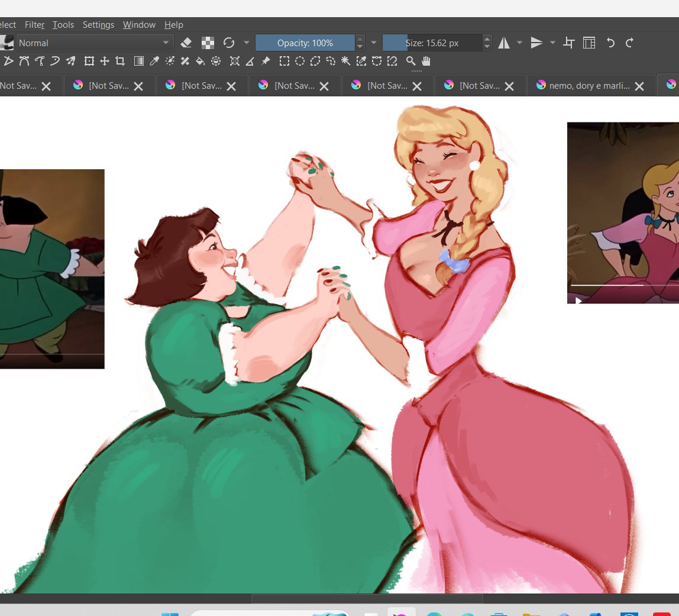Select the Freehand Selection tool
This screenshot has height=616, width=679.
click(x=331, y=61)
